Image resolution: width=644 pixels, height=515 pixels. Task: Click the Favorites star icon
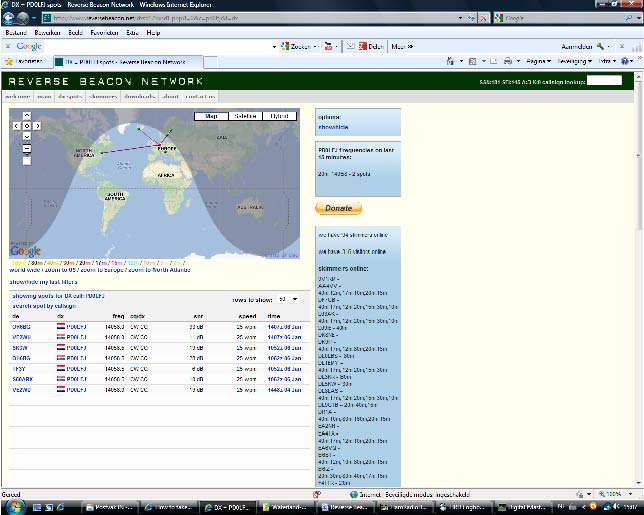(x=9, y=61)
